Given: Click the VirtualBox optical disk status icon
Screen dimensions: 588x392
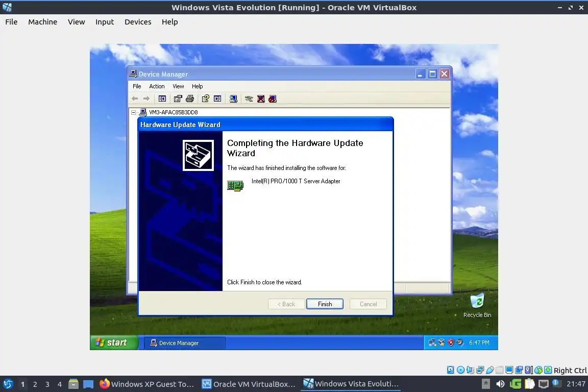Looking at the screenshot, I should [460, 370].
